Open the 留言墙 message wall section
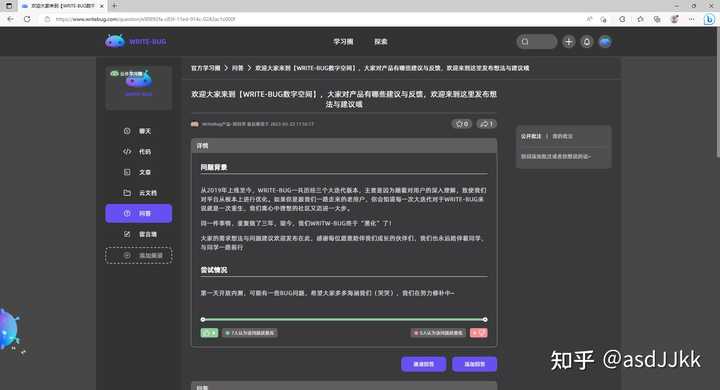 pyautogui.click(x=138, y=234)
